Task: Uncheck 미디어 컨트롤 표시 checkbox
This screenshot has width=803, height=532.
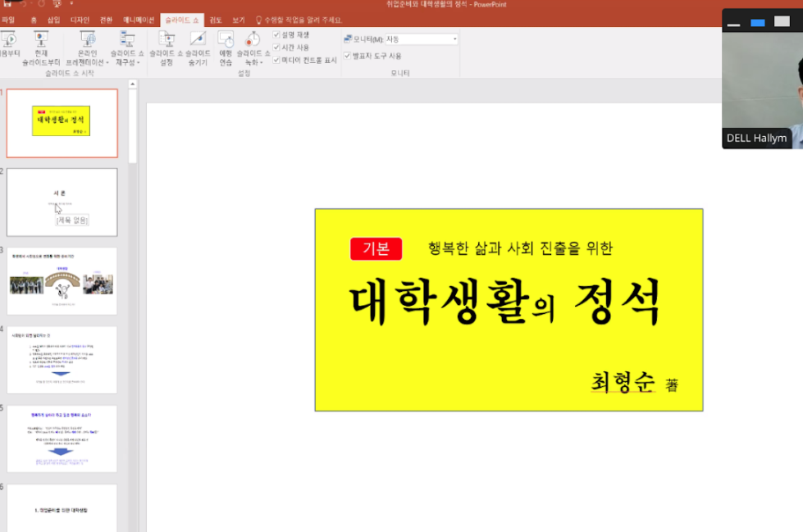Action: [277, 60]
